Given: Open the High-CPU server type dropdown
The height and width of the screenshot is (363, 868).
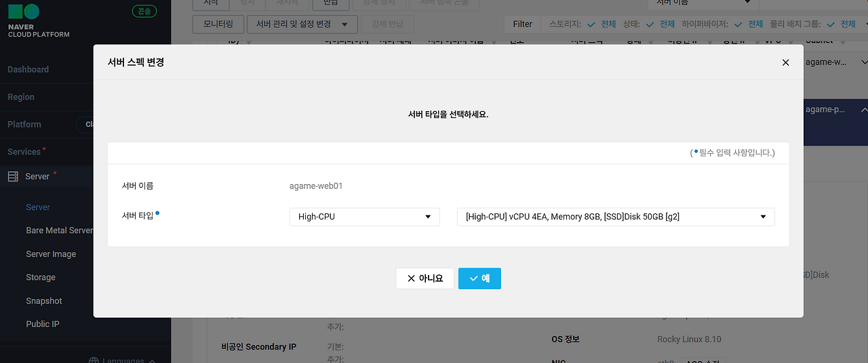Looking at the screenshot, I should pos(365,217).
